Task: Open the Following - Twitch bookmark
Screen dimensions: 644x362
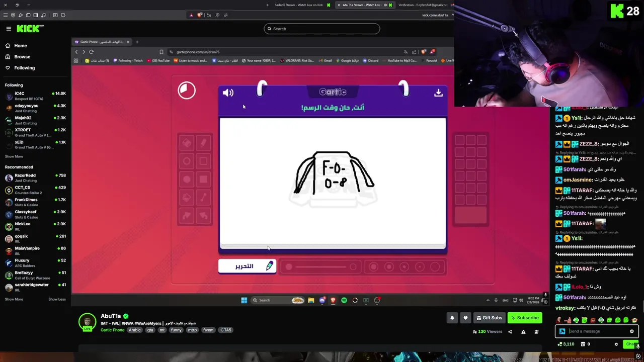Action: tap(128, 60)
